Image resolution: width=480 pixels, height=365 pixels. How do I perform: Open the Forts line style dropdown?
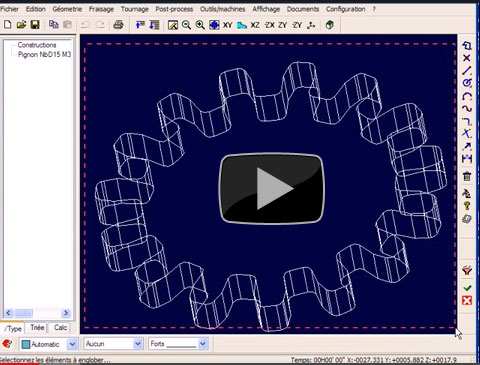point(202,344)
